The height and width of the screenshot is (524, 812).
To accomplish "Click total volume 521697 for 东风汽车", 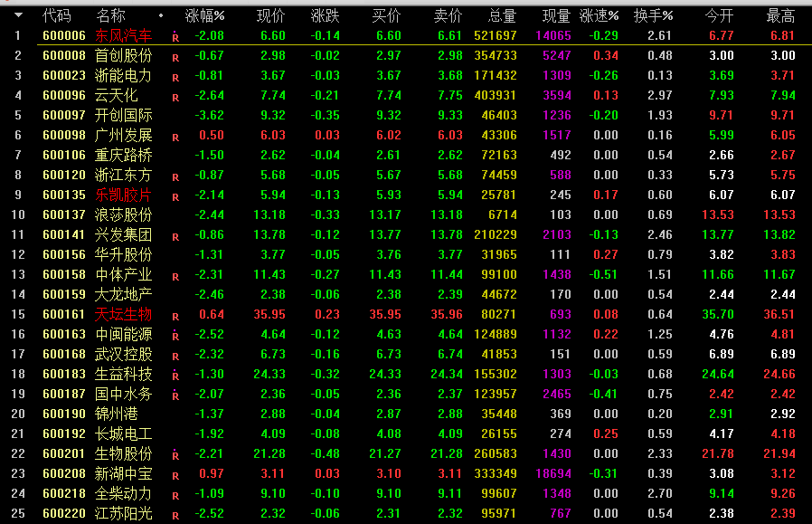I will point(496,36).
